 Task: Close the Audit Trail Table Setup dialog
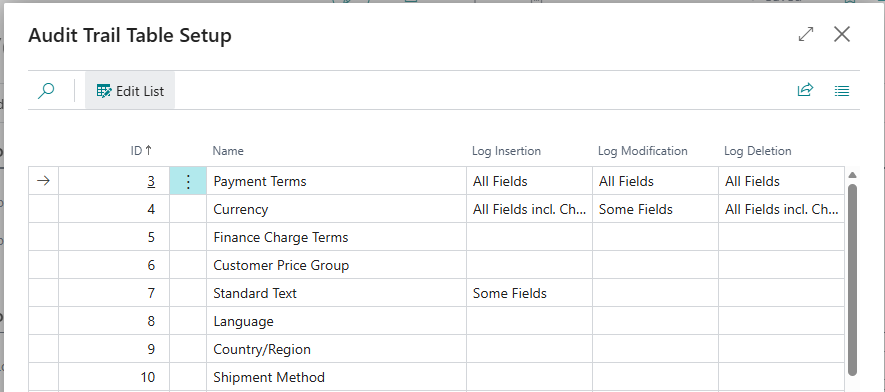click(x=842, y=34)
